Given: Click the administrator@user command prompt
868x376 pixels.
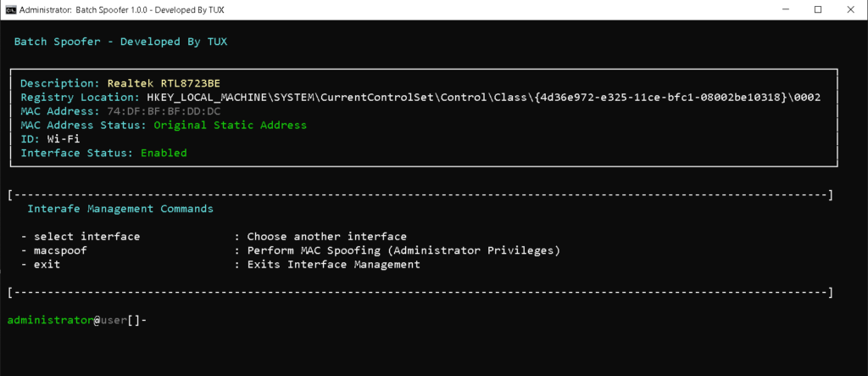Looking at the screenshot, I should click(x=77, y=320).
